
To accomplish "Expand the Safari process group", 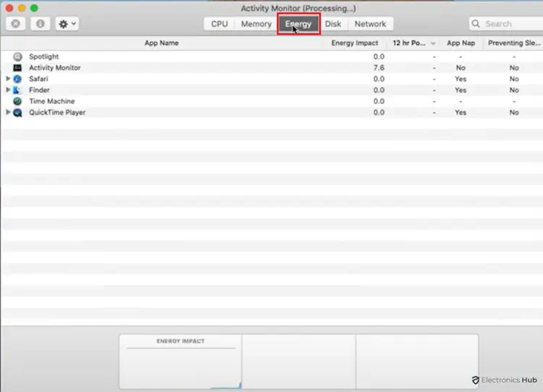I will click(x=8, y=79).
